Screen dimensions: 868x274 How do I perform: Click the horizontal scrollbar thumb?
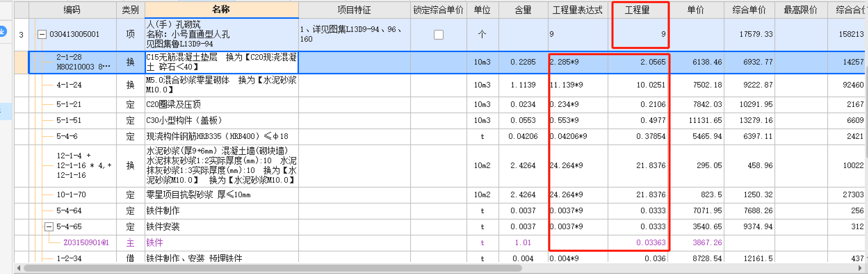coord(273,268)
